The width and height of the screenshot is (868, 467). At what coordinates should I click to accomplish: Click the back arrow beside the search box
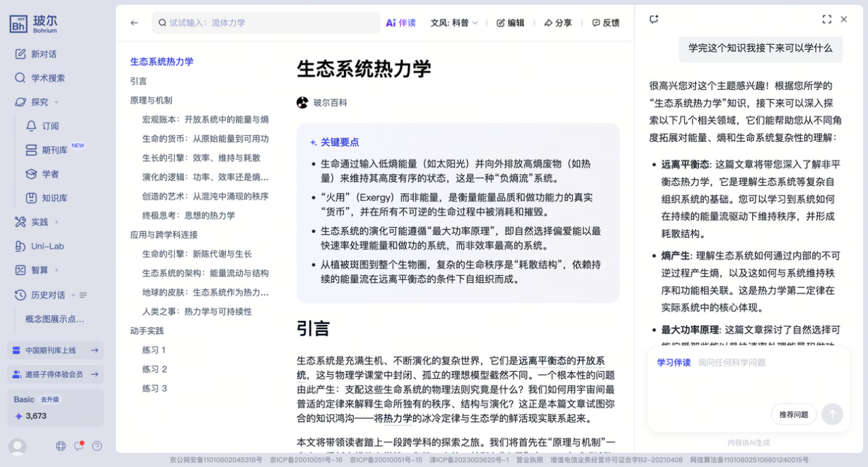point(134,23)
